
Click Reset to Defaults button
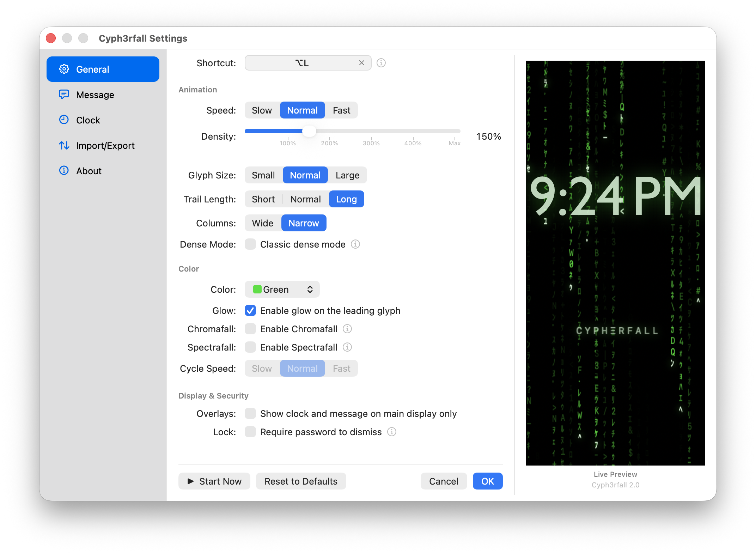301,481
